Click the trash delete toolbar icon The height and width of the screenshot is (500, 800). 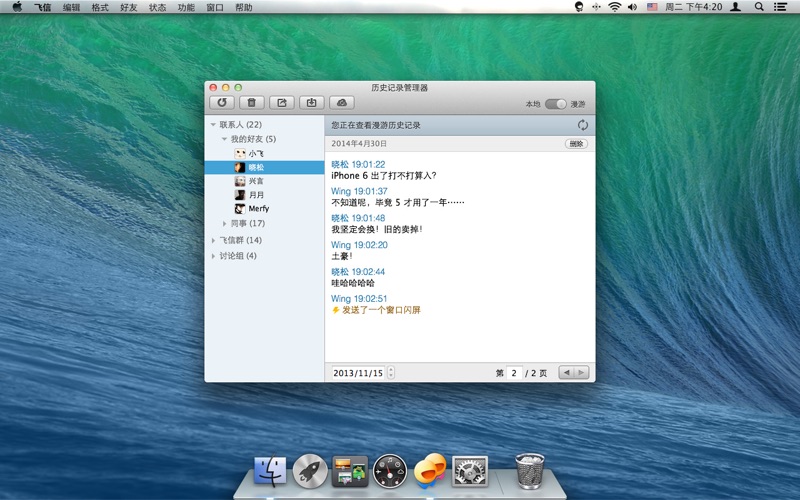(252, 102)
